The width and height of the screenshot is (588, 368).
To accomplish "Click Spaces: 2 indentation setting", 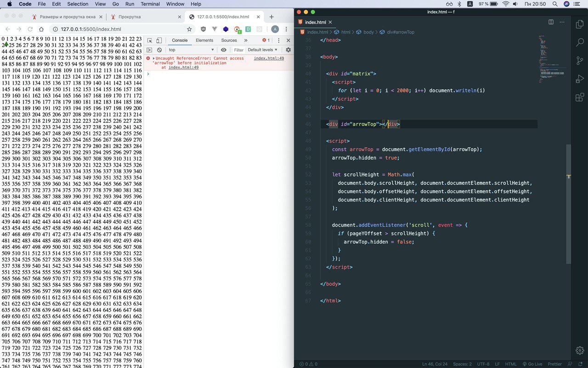I will coord(462,364).
